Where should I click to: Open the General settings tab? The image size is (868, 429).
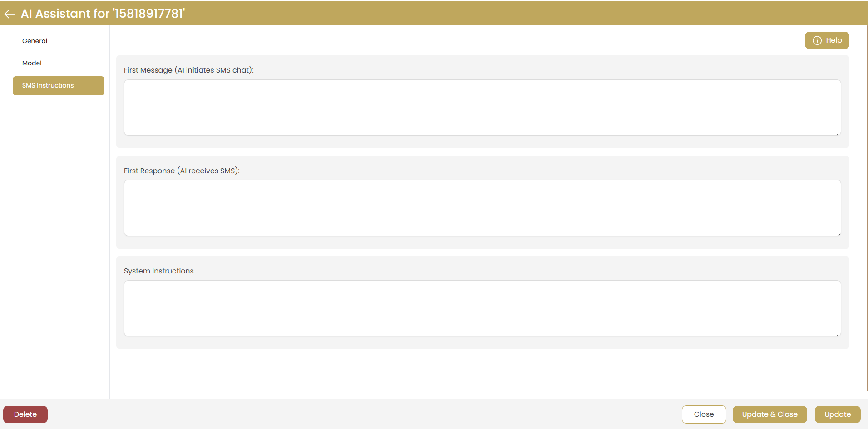(x=35, y=40)
